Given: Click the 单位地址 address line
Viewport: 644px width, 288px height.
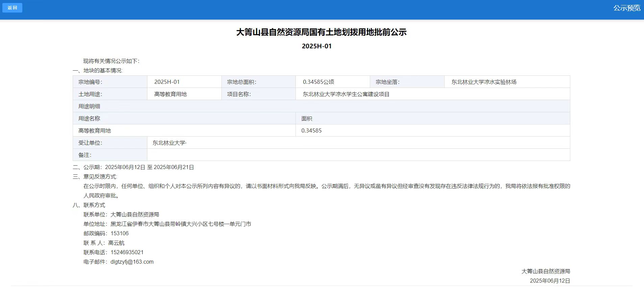Looking at the screenshot, I should (167, 224).
